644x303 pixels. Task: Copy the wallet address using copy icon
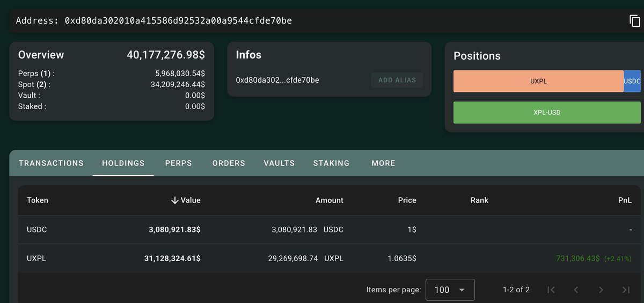click(635, 21)
